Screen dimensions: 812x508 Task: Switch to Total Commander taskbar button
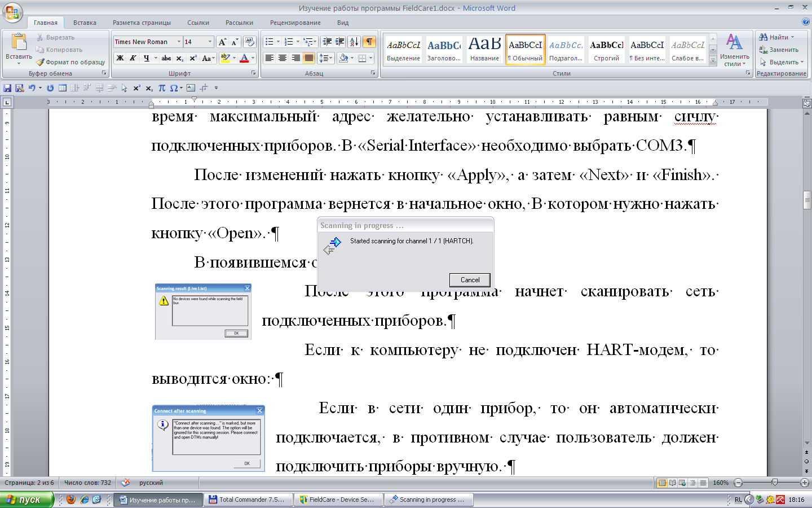click(249, 500)
